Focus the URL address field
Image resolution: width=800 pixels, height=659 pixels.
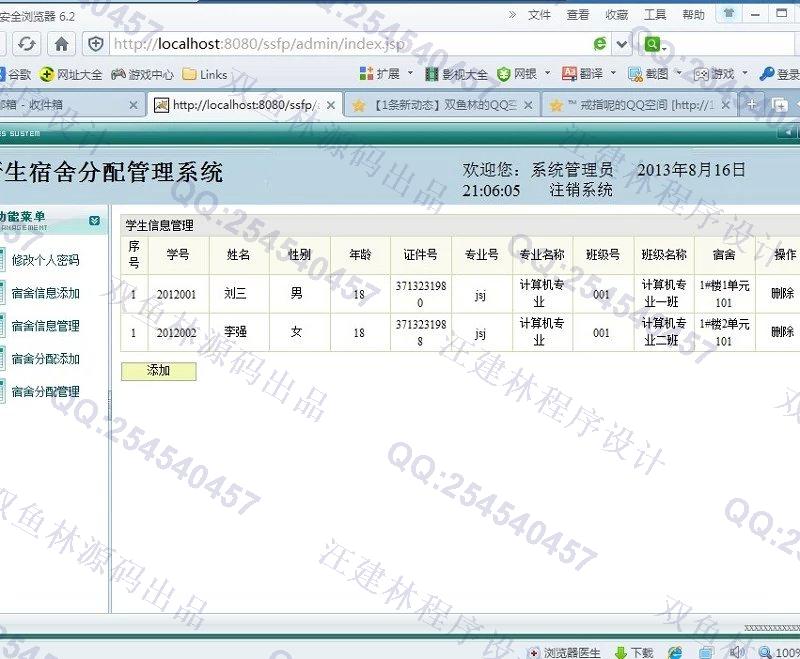[x=349, y=44]
